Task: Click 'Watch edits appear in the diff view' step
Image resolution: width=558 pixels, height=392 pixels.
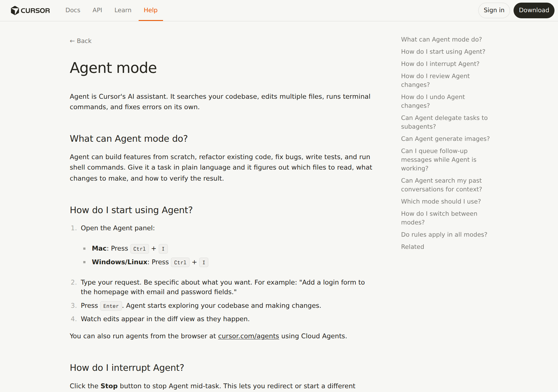Action: pos(165,319)
